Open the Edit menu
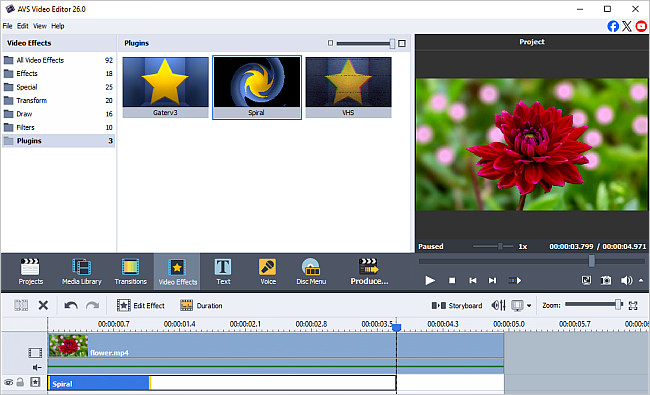The height and width of the screenshot is (395, 650). [x=22, y=26]
